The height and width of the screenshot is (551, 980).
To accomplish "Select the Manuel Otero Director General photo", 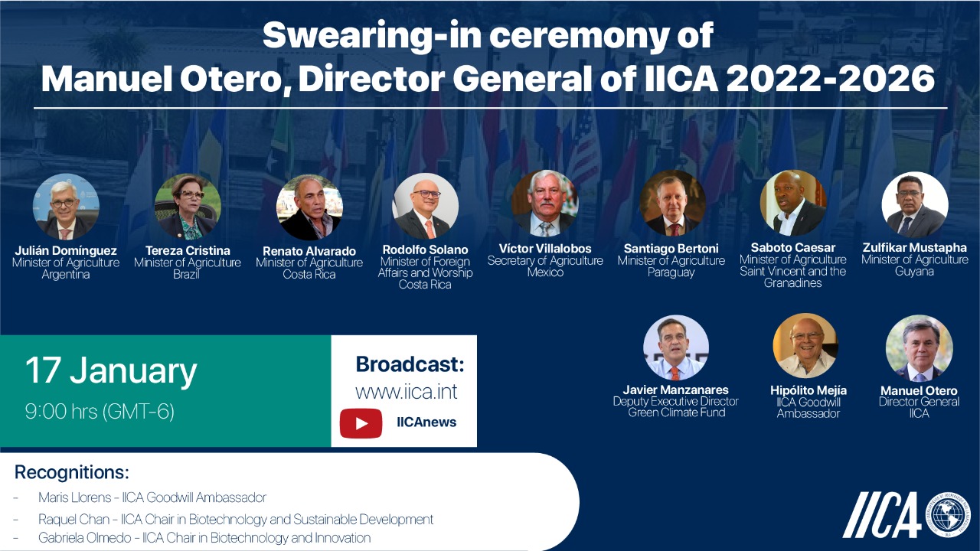I will [919, 347].
